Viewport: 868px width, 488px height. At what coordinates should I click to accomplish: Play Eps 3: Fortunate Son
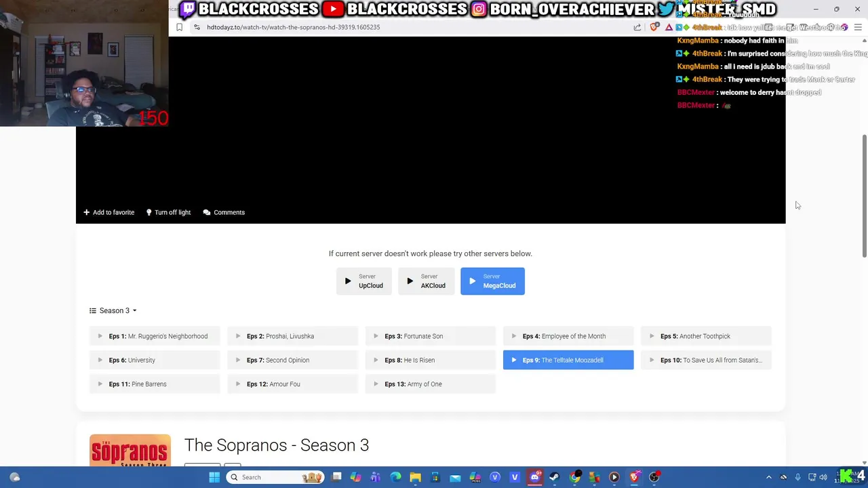tap(431, 336)
